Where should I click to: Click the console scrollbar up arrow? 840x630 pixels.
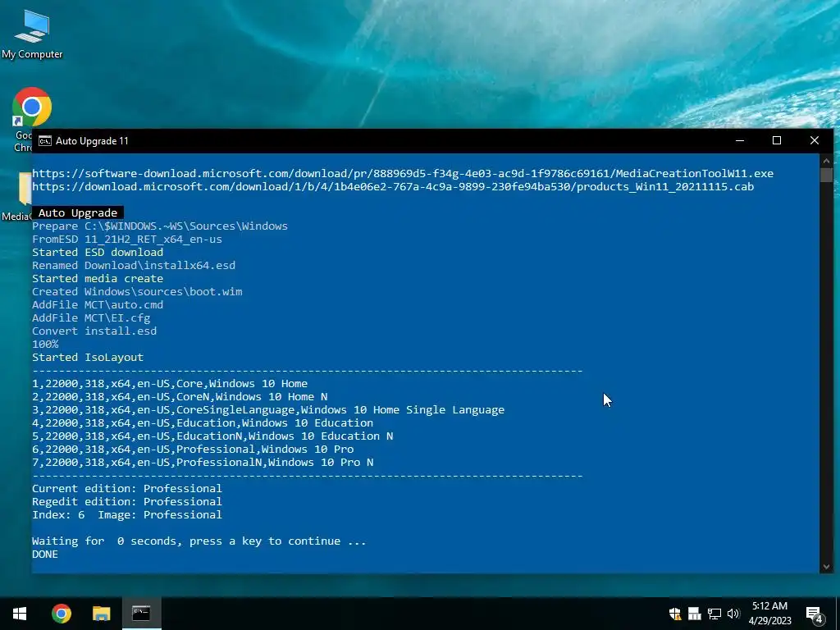(826, 160)
